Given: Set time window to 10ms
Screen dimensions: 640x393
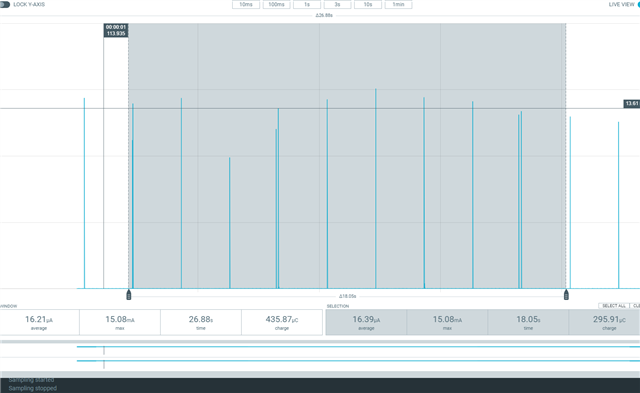Looking at the screenshot, I should [246, 4].
